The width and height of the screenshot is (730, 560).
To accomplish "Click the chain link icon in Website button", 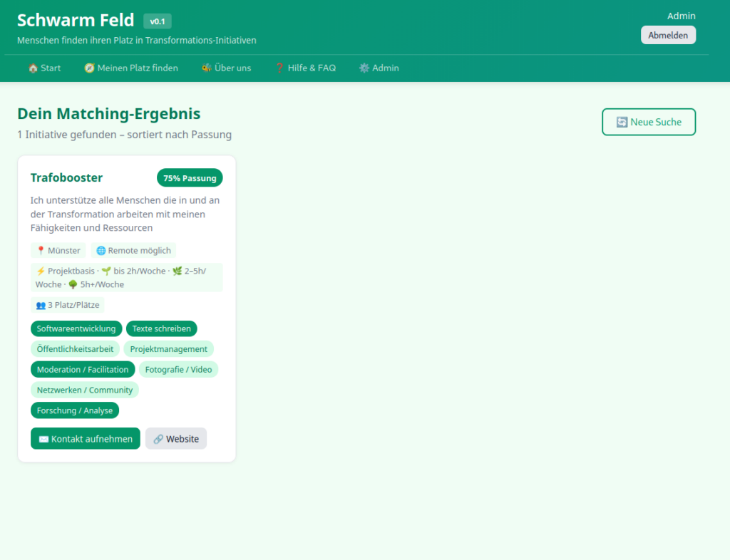I will pyautogui.click(x=158, y=439).
